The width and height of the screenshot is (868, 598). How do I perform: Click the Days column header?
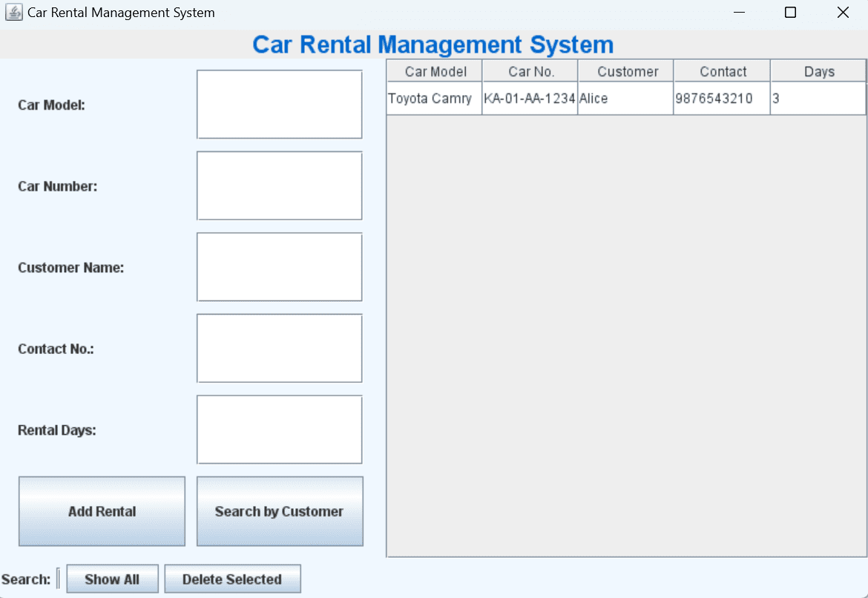[818, 70]
